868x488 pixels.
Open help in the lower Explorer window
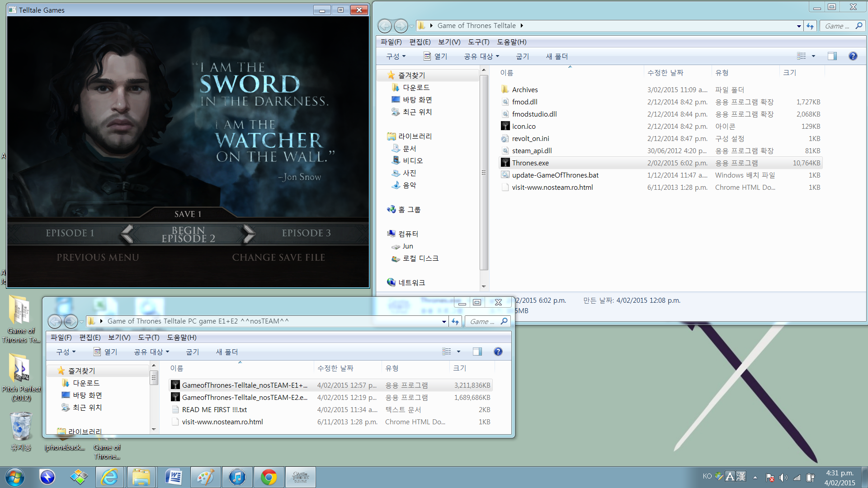coord(498,352)
